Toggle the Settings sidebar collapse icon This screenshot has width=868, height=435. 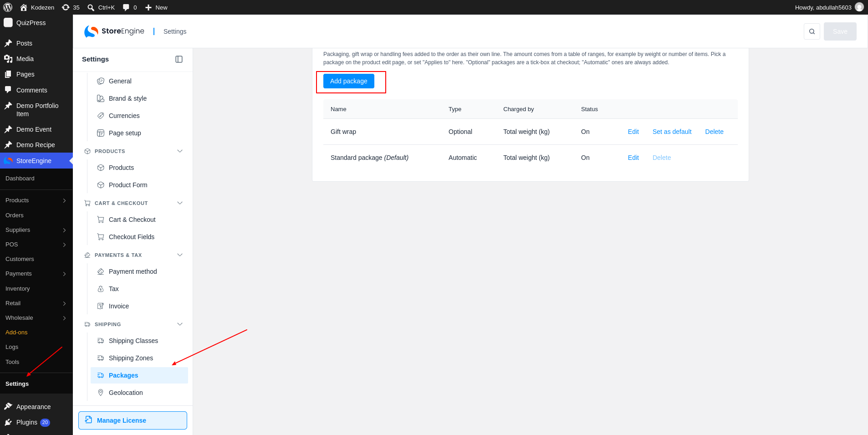pyautogui.click(x=179, y=59)
